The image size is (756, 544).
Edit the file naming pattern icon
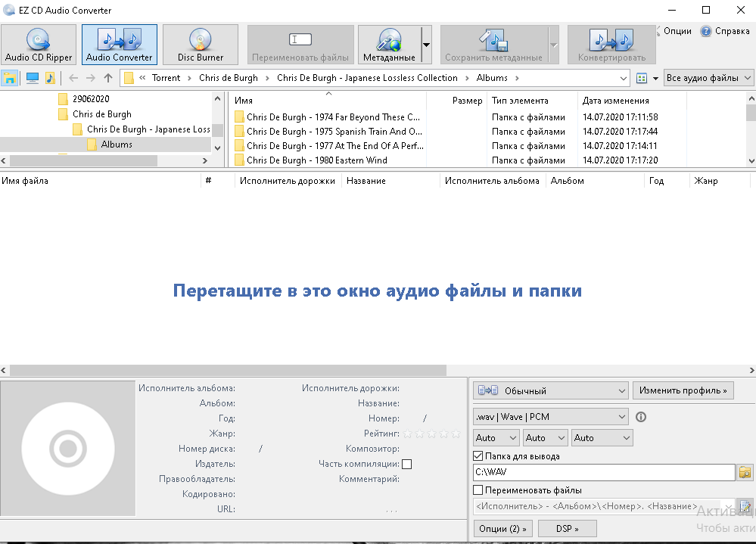(745, 506)
